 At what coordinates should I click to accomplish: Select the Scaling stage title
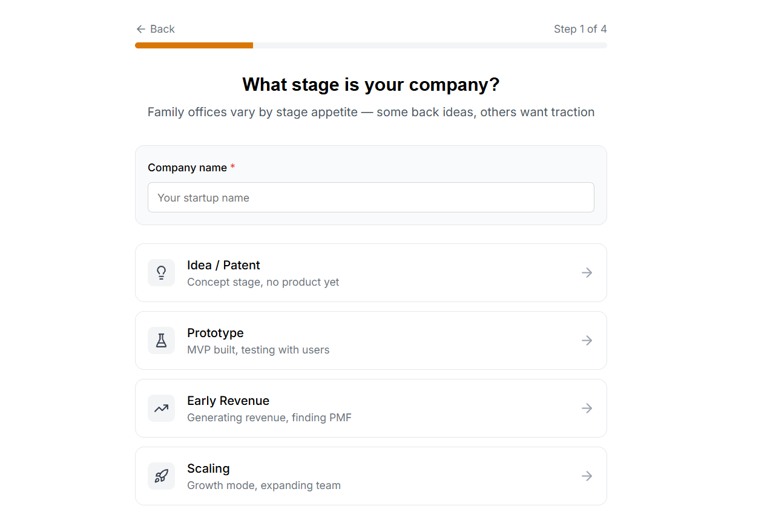tap(208, 468)
